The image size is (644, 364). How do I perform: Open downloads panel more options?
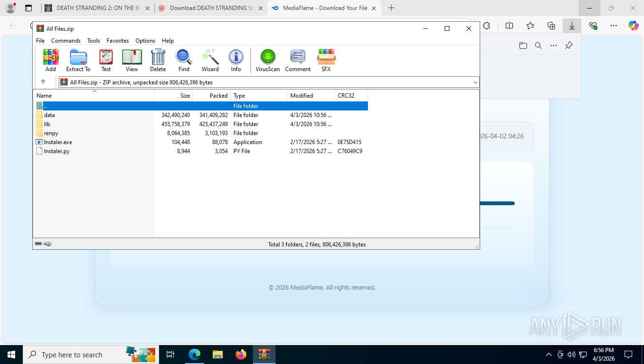pos(554,45)
